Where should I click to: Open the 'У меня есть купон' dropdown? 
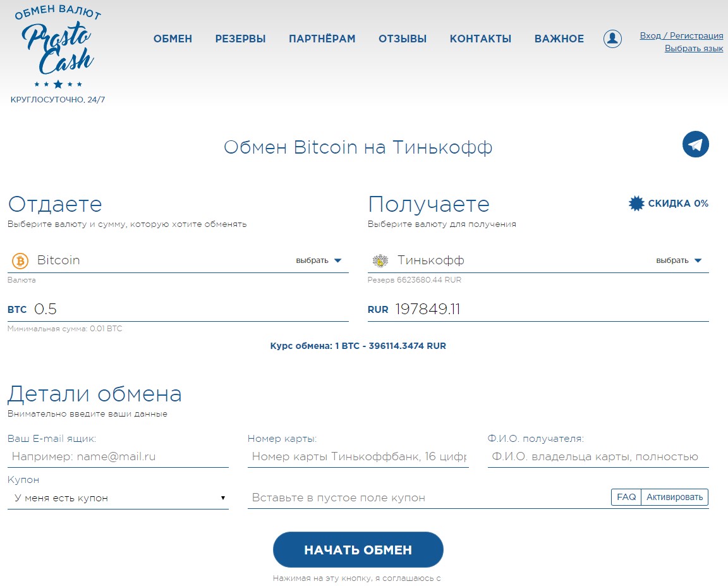point(118,498)
